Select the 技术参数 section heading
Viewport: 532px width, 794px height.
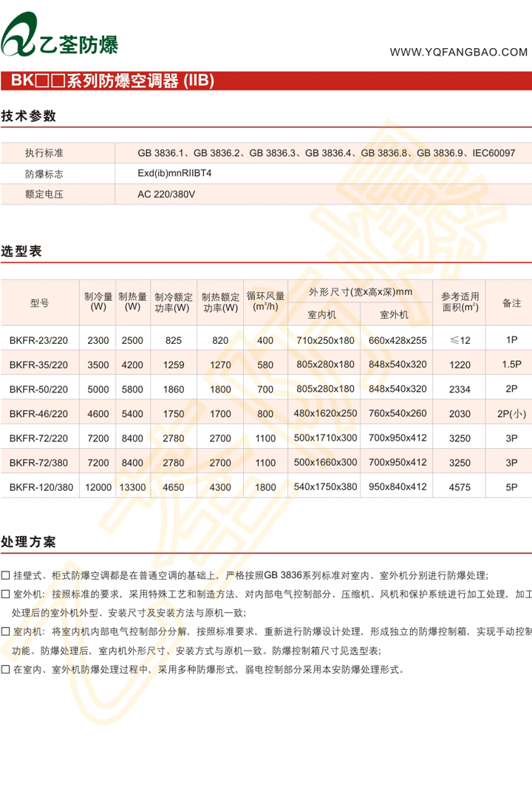[28, 116]
